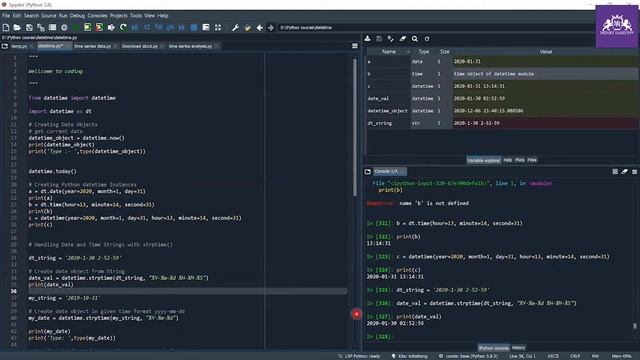Close the time series analysis.py tab
640x360 pixels.
click(217, 46)
